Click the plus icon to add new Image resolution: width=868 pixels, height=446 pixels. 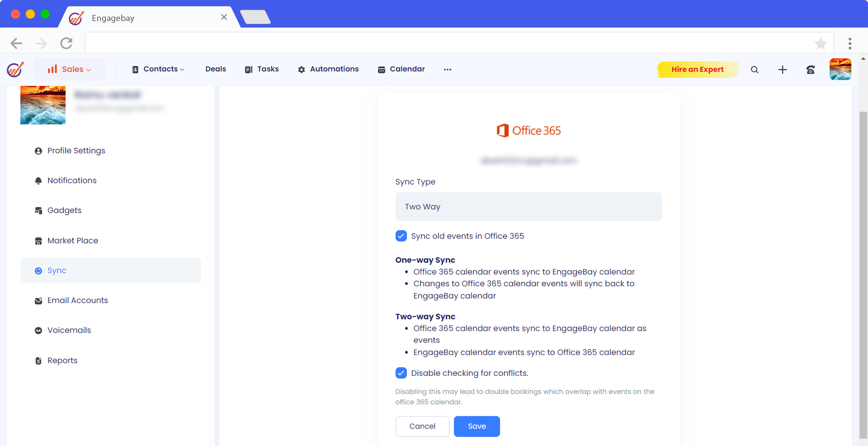pyautogui.click(x=783, y=70)
